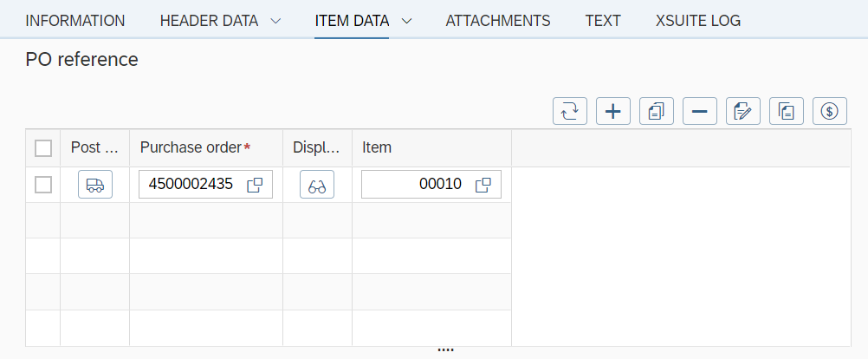868x359 pixels.
Task: Open the ATTACHMENTS tab
Action: [497, 21]
